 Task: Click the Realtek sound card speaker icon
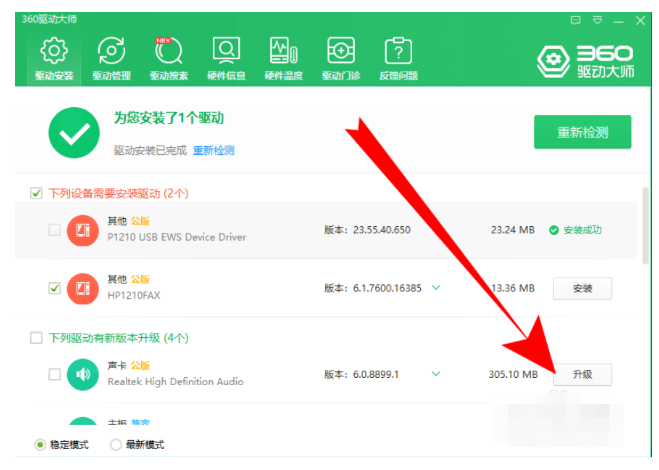83,374
